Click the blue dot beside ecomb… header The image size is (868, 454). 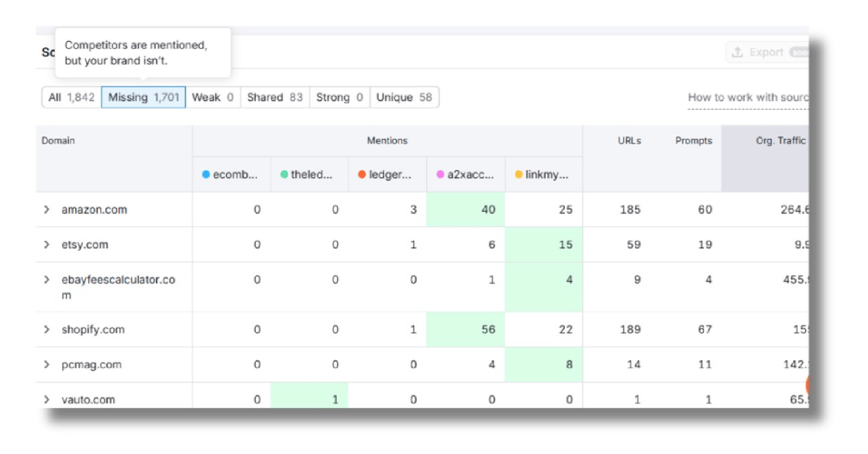pos(206,175)
